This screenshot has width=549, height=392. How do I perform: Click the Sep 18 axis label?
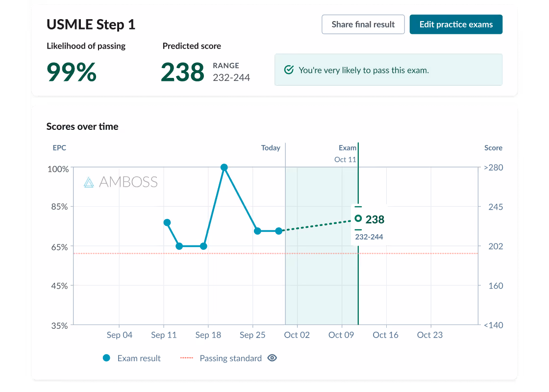pos(208,335)
